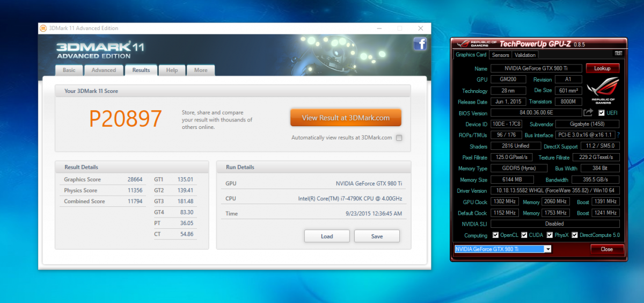The height and width of the screenshot is (303, 644).
Task: Open the GPU selection dropdown in GPU-Z
Action: (x=547, y=249)
